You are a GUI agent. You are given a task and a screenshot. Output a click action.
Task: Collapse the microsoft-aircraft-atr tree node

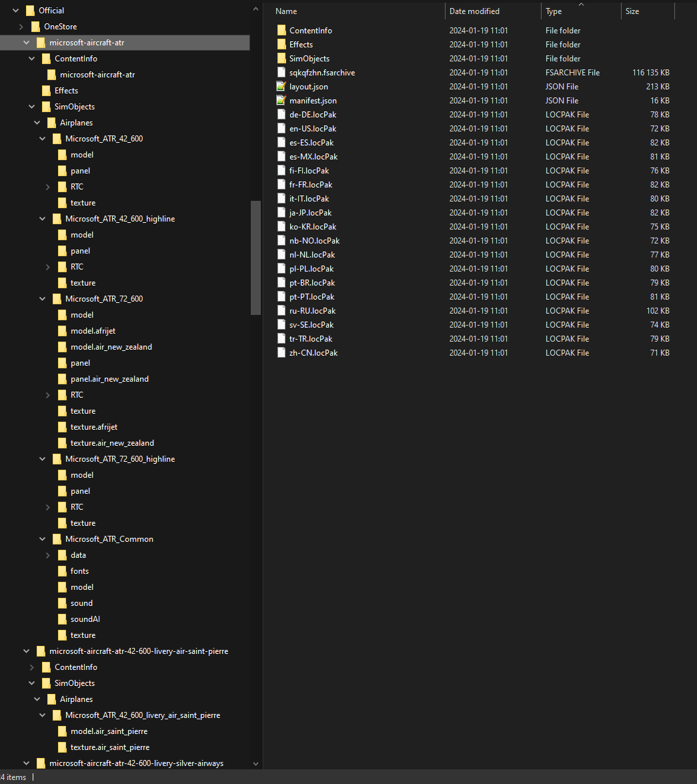pyautogui.click(x=27, y=43)
